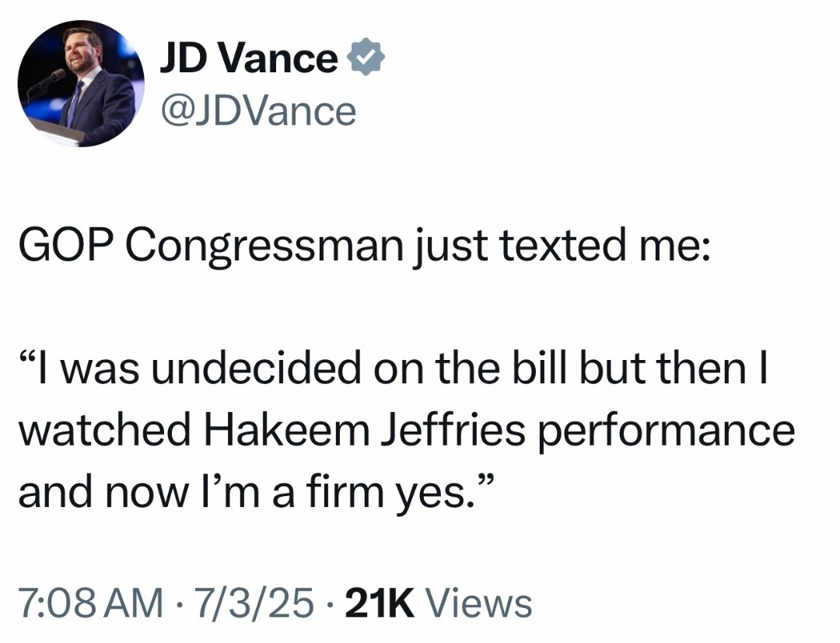Click the 7:08 AM timestamp
The height and width of the screenshot is (643, 840).
[x=90, y=603]
